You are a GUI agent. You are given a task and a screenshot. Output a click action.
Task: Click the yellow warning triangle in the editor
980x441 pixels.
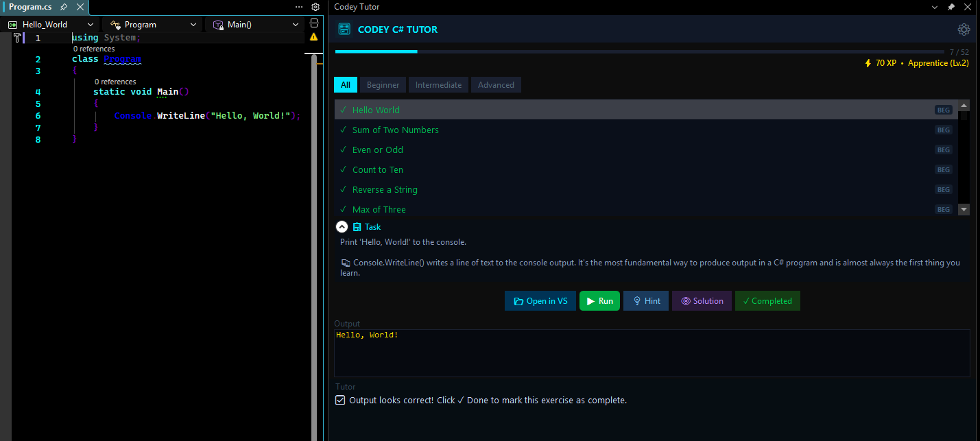point(314,37)
